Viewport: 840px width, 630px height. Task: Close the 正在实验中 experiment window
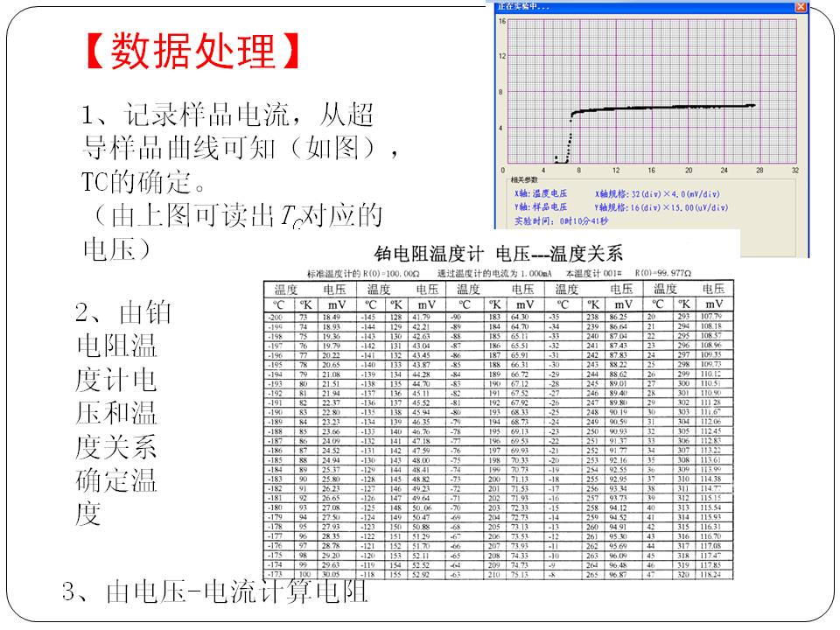point(801,6)
